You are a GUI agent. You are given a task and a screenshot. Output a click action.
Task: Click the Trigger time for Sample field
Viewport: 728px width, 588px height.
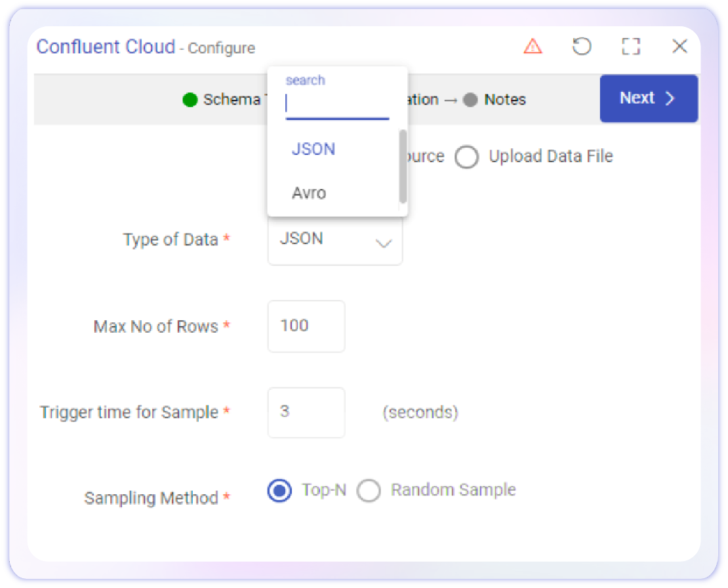tap(306, 413)
